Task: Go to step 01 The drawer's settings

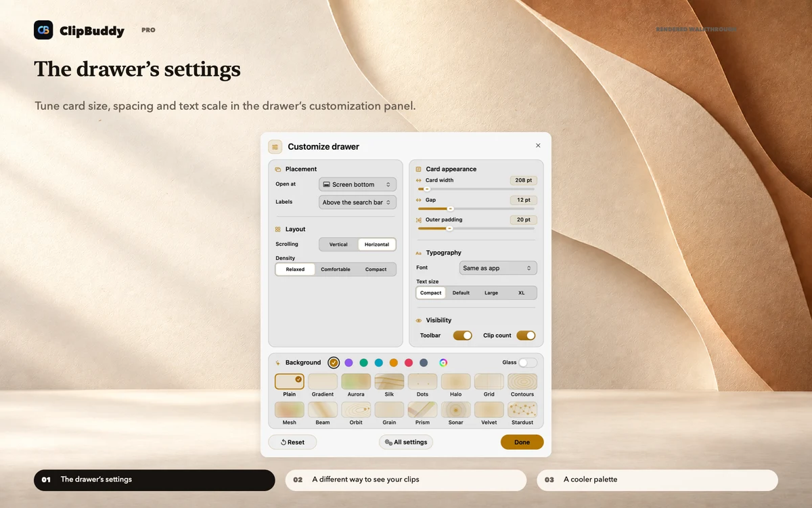Action: [154, 480]
